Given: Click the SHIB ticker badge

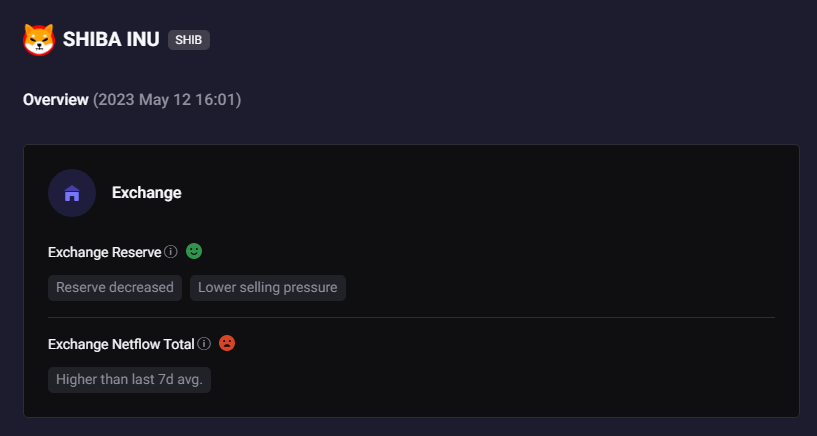Looking at the screenshot, I should 189,40.
